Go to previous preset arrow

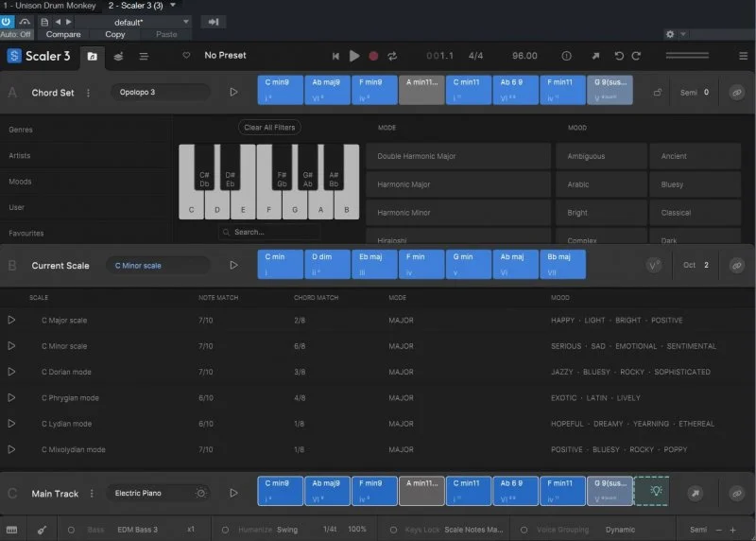(x=58, y=22)
